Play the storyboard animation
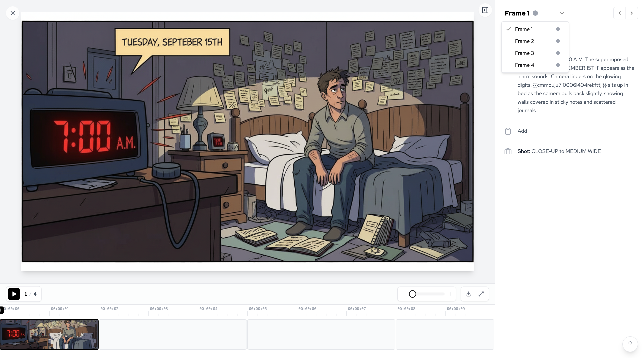The width and height of the screenshot is (644, 358). (x=14, y=294)
